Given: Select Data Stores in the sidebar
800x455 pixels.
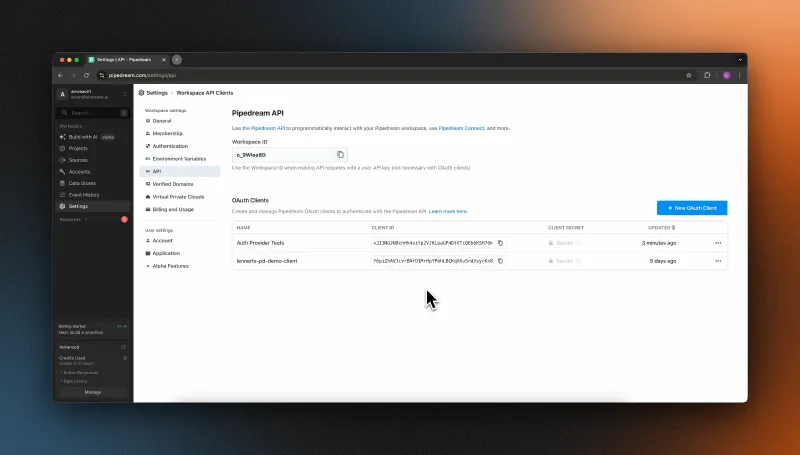Looking at the screenshot, I should point(83,183).
